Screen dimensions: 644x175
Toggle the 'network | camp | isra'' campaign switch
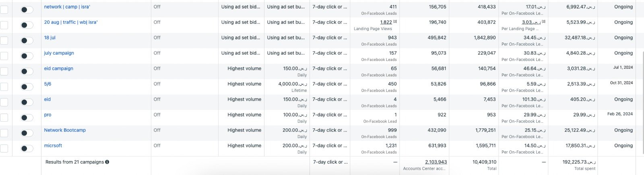27,10
